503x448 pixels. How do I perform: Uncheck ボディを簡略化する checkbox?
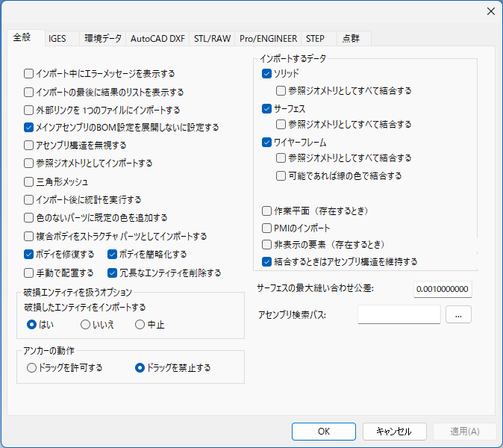tap(112, 254)
